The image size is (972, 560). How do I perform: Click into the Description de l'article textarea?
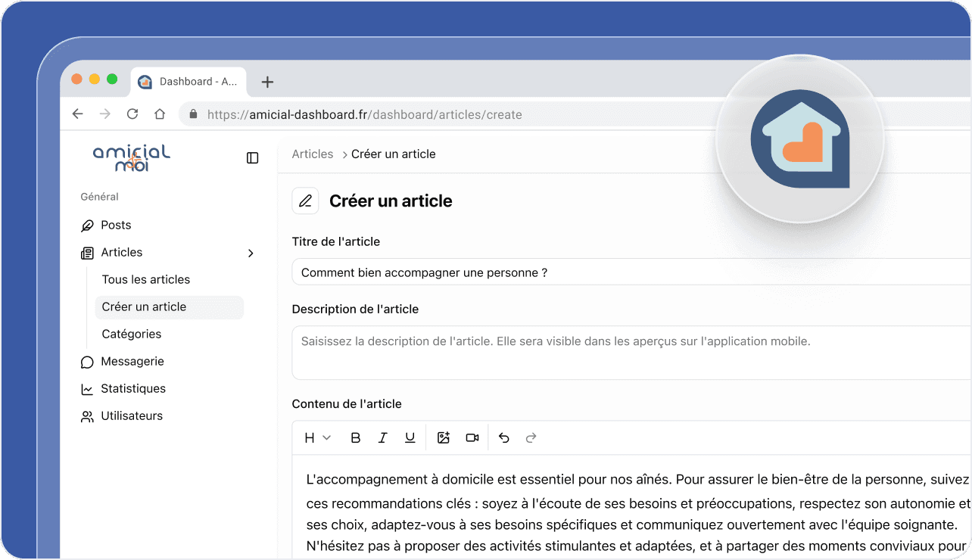(631, 353)
